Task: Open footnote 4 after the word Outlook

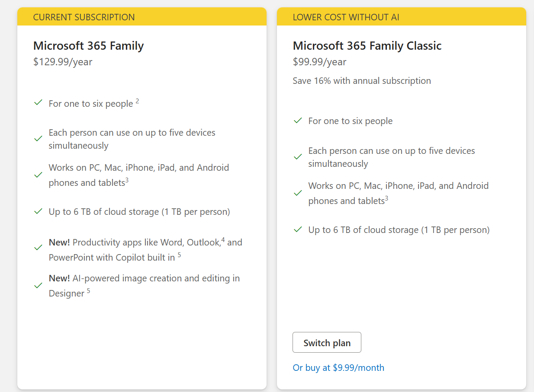Action: coord(223,239)
